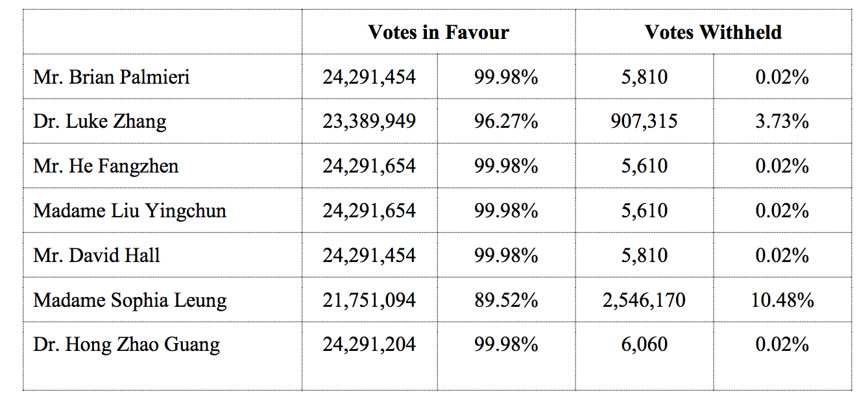Viewport: 868px width, 419px height.
Task: Select the 2,546,170 withheld votes cell
Action: click(x=644, y=300)
